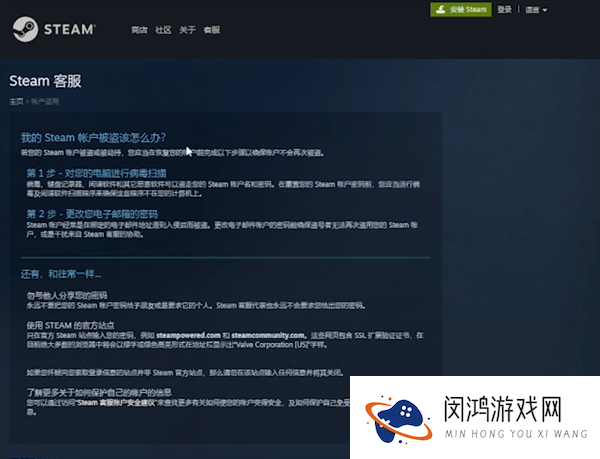Open the 关于 about menu
600x459 pixels.
coord(188,30)
